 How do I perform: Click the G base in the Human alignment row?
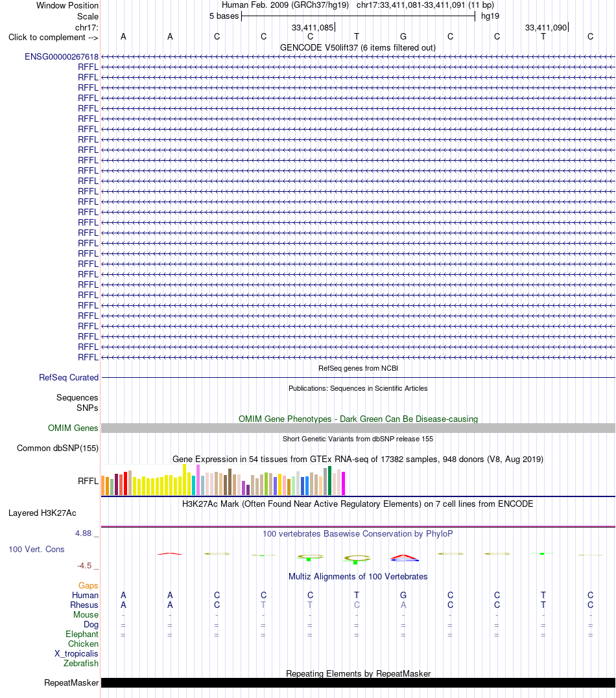pyautogui.click(x=403, y=595)
